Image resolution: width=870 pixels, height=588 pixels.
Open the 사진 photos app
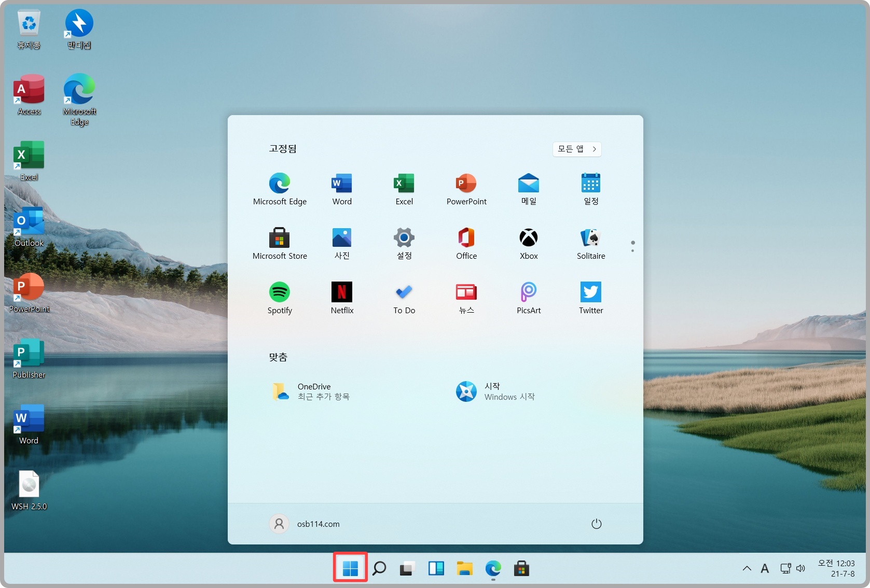tap(342, 244)
